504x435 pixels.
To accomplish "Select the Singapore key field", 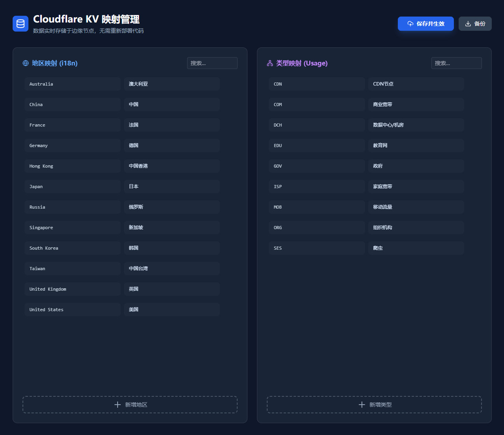I will click(x=73, y=228).
